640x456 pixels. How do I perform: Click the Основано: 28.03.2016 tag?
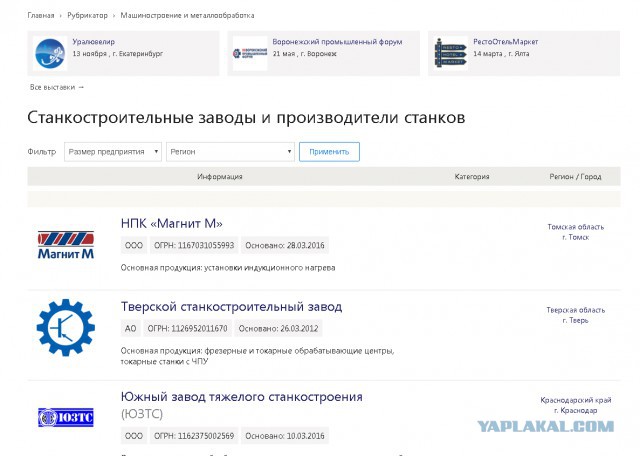[x=284, y=245]
